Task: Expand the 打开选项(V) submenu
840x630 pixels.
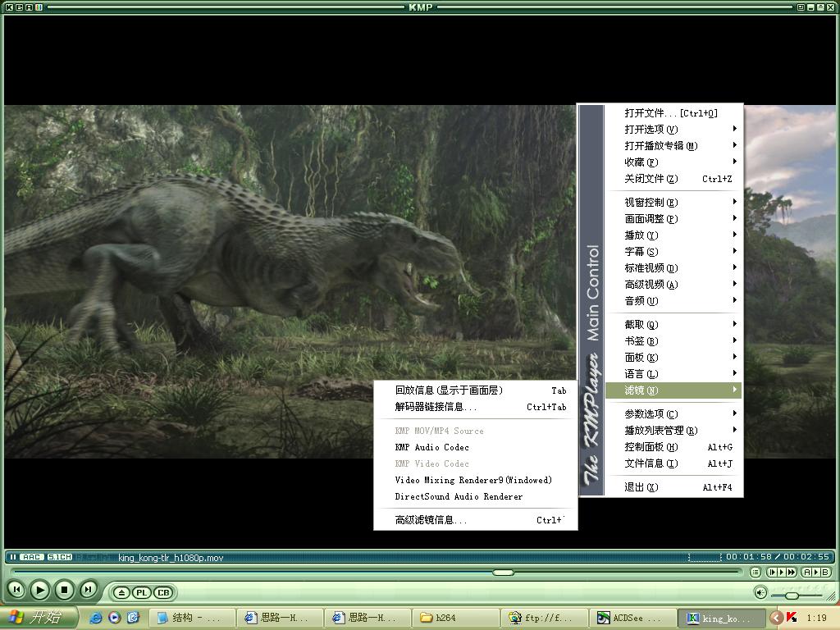Action: [673, 129]
